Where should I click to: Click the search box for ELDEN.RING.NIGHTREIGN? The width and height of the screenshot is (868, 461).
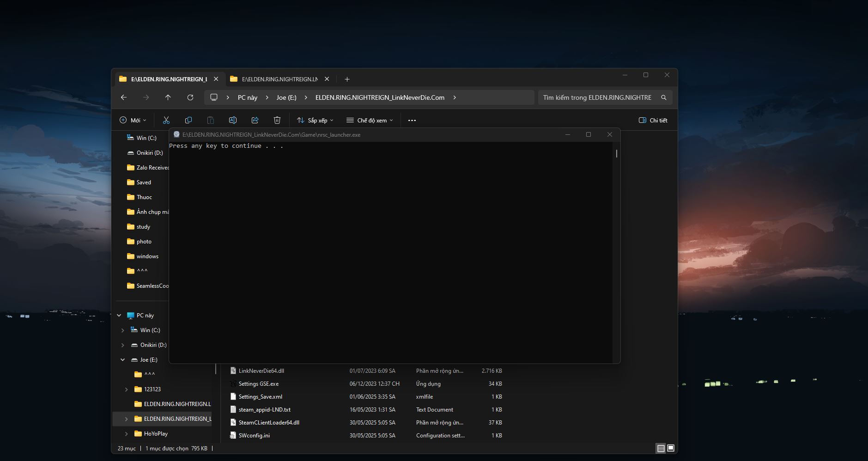click(x=597, y=97)
